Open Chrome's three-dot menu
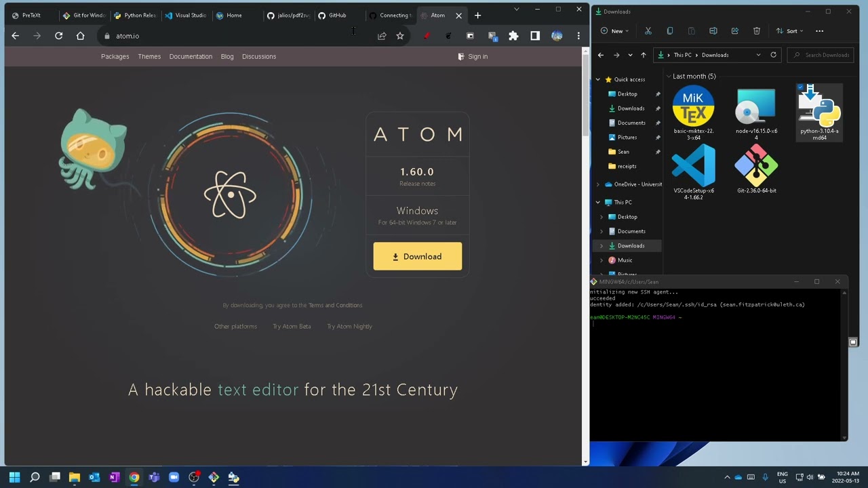868x488 pixels. pos(578,36)
